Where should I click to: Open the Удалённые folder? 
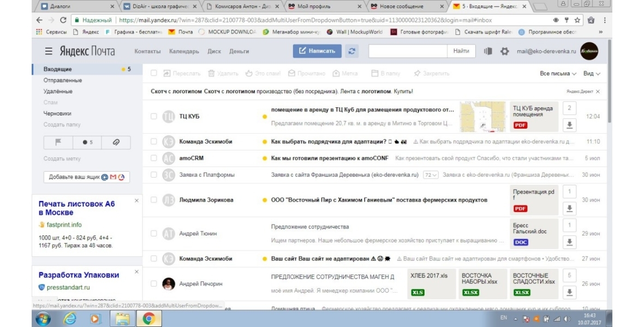click(x=58, y=92)
